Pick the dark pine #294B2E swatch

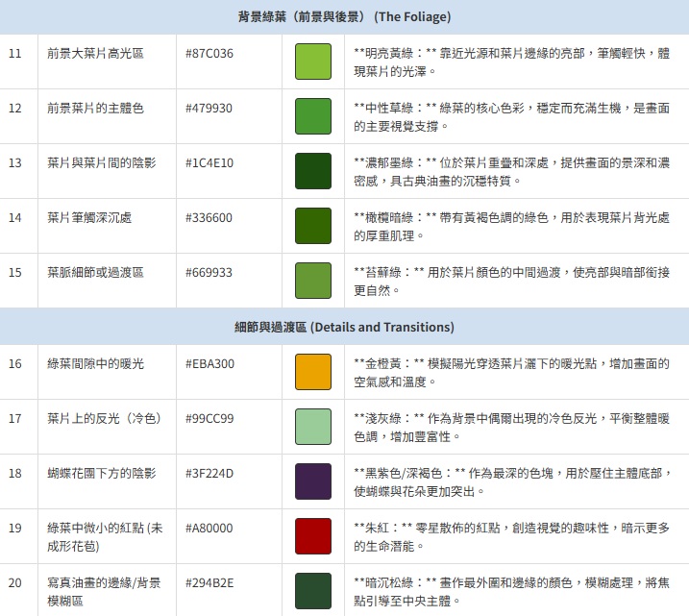pyautogui.click(x=313, y=590)
